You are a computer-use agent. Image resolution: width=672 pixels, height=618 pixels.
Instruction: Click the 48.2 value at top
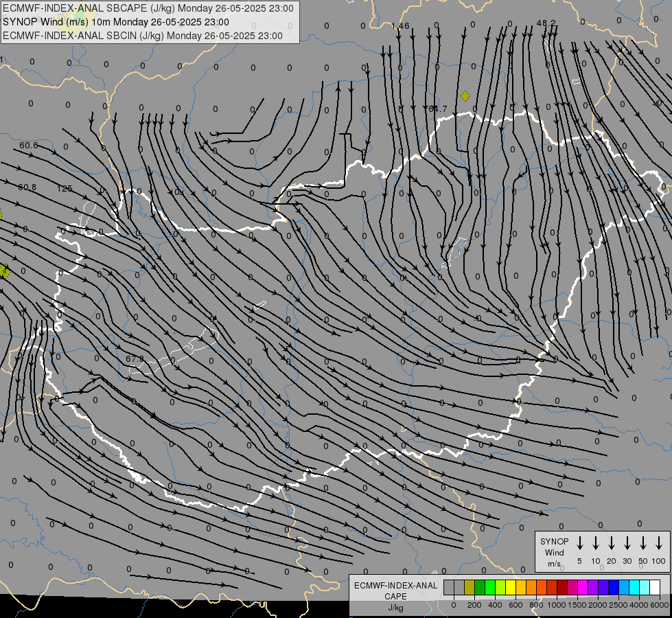tap(546, 23)
